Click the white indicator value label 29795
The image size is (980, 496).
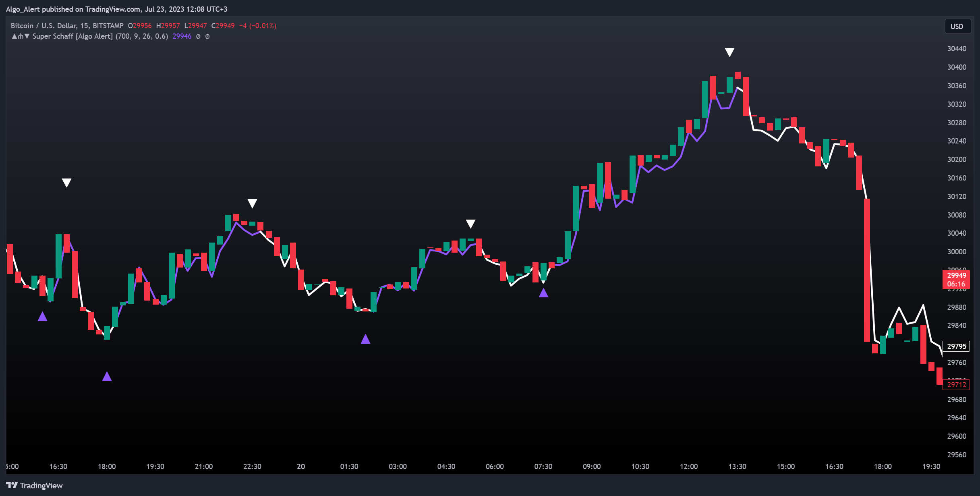pyautogui.click(x=956, y=346)
